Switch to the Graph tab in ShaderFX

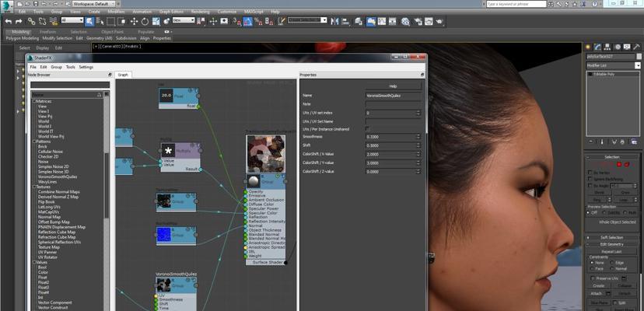tap(123, 75)
